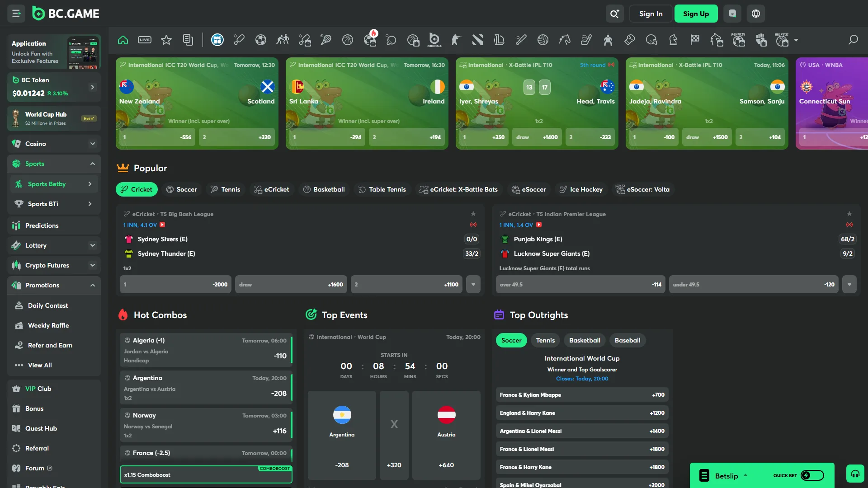Collapse the Promotions sidebar section
The width and height of the screenshot is (868, 488).
(92, 285)
